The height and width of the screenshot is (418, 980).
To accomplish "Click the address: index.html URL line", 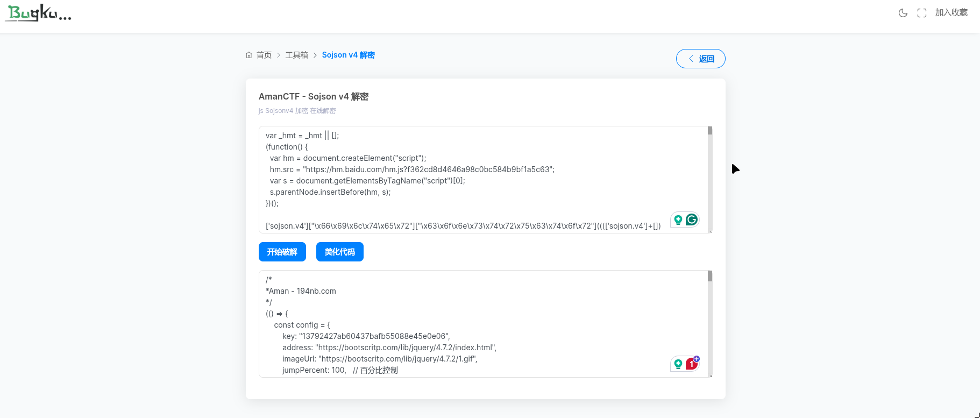I will point(389,348).
